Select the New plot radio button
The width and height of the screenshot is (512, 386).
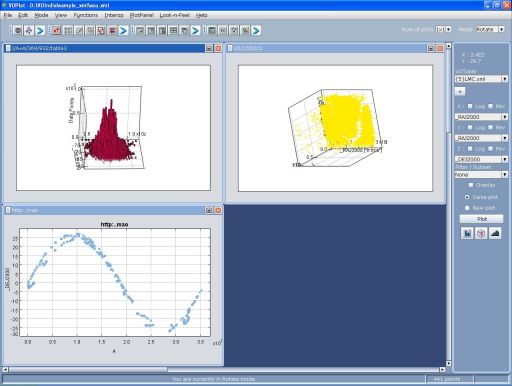[467, 208]
